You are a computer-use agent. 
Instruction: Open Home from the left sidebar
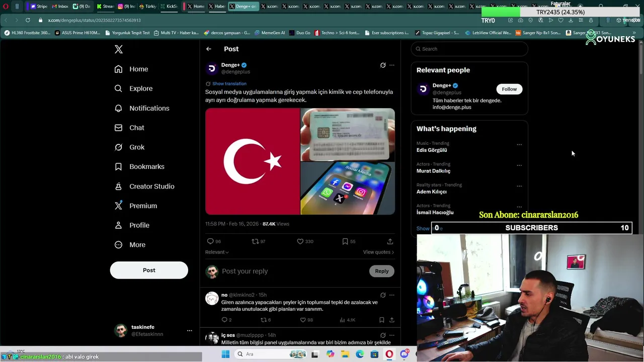coord(131,69)
